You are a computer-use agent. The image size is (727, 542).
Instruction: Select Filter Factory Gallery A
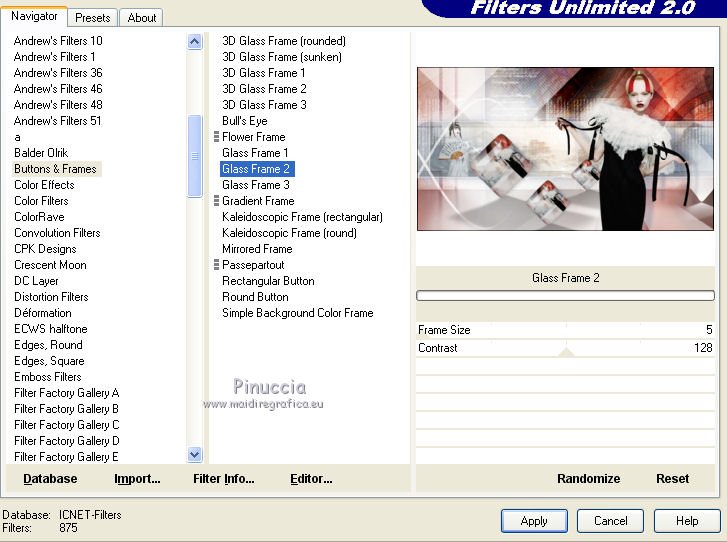66,393
